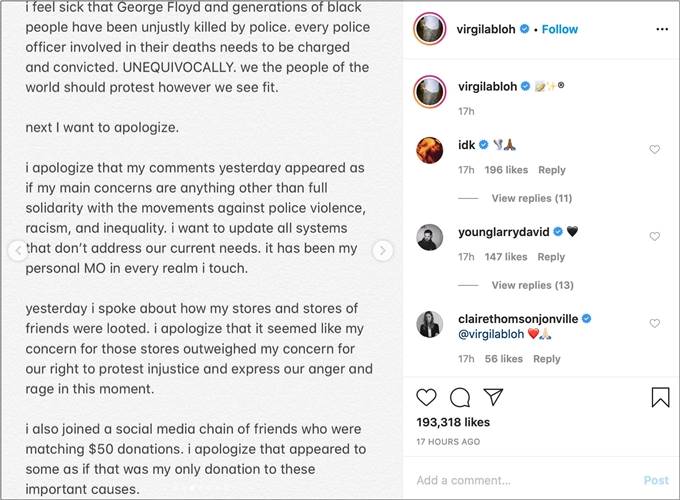Open the comment bubble icon

click(460, 397)
